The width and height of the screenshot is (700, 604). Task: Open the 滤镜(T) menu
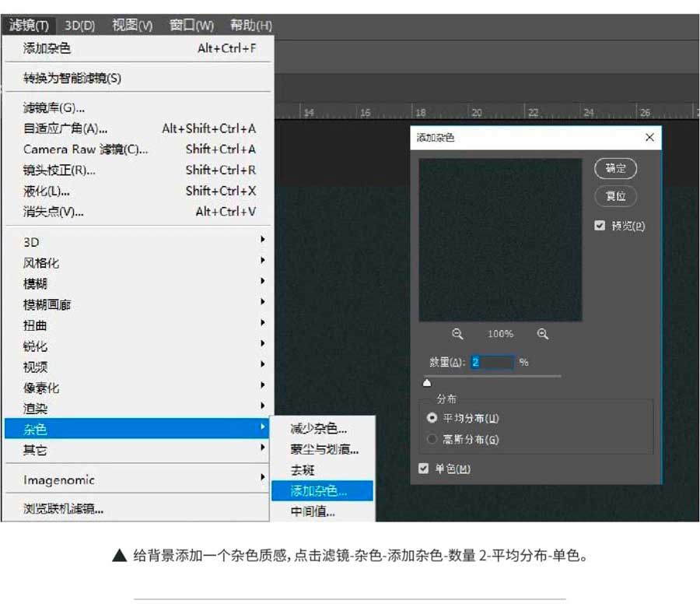29,25
